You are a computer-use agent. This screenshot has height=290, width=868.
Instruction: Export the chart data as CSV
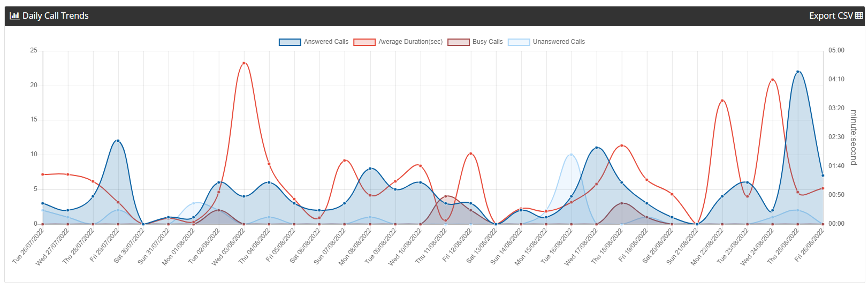click(x=836, y=16)
